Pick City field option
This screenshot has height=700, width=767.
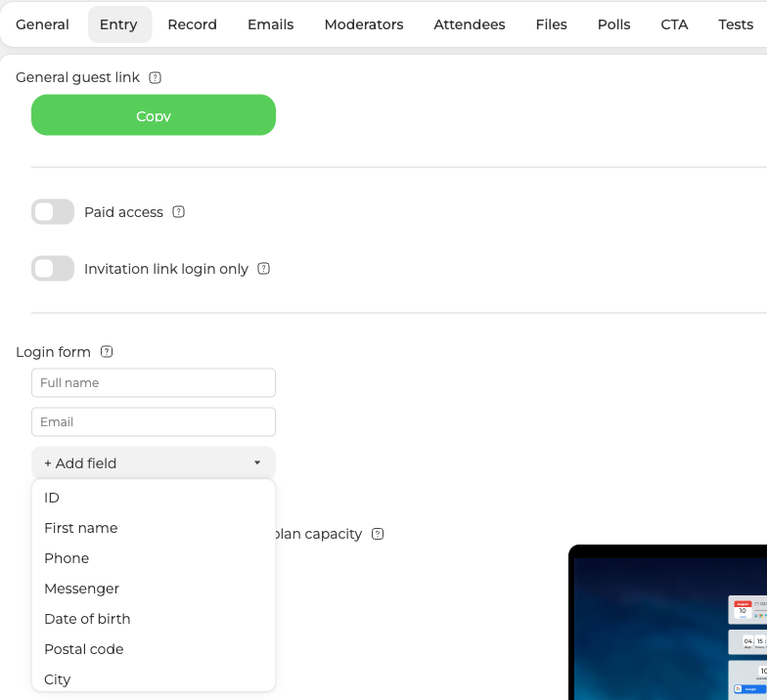click(154, 678)
